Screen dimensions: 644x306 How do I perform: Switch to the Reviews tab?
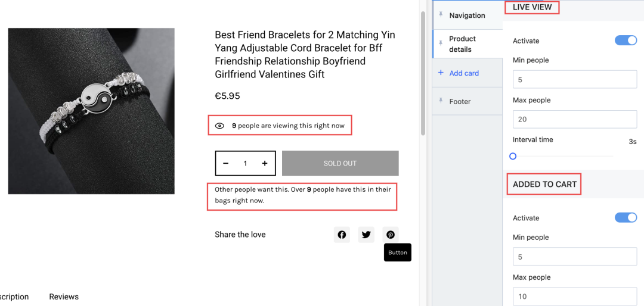(x=64, y=296)
